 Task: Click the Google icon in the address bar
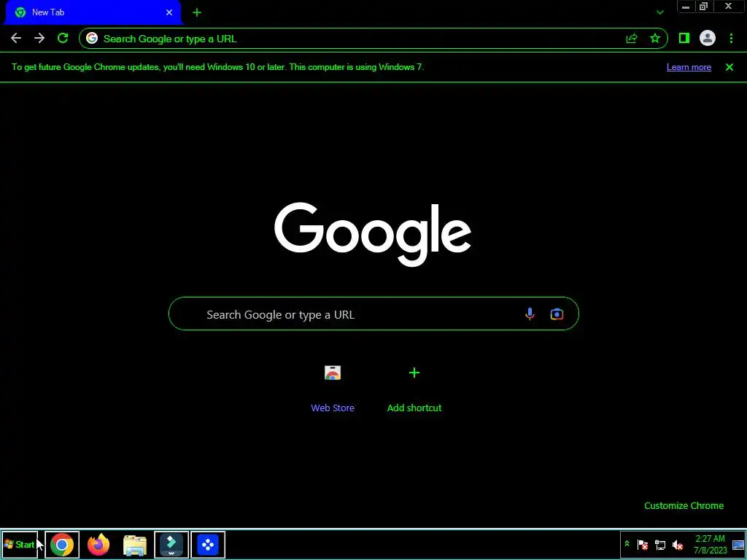(x=92, y=39)
